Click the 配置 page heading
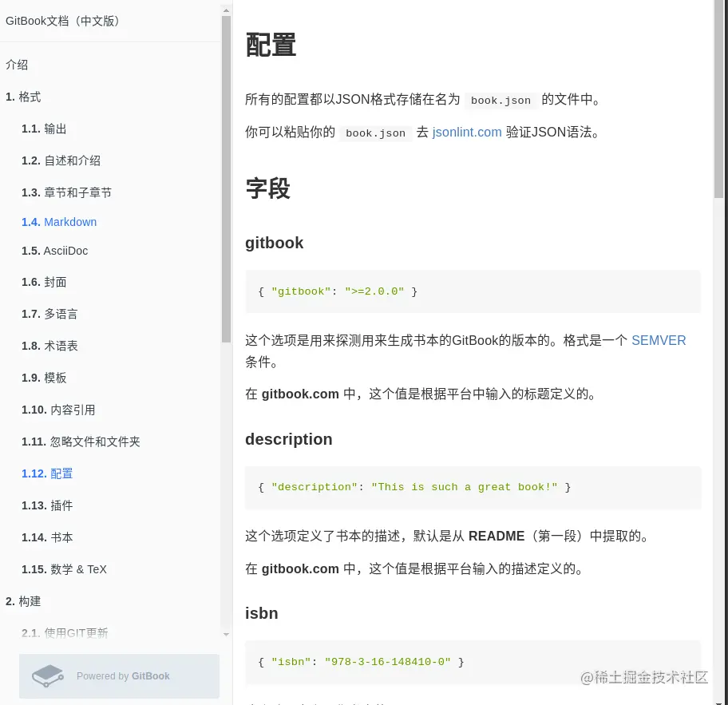Viewport: 728px width, 705px height. click(x=271, y=45)
